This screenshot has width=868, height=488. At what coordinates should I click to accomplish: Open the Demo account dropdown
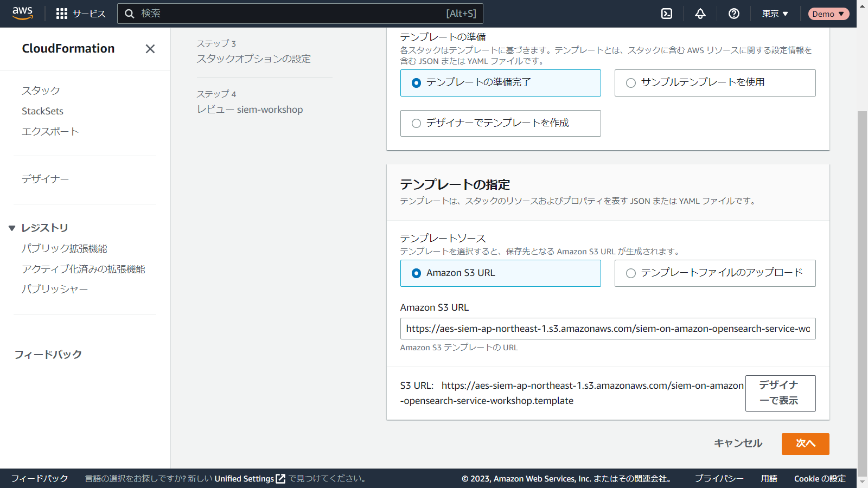coord(828,14)
